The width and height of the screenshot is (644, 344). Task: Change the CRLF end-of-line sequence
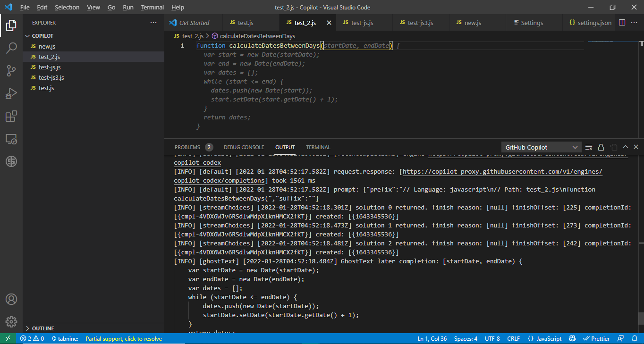pyautogui.click(x=513, y=339)
